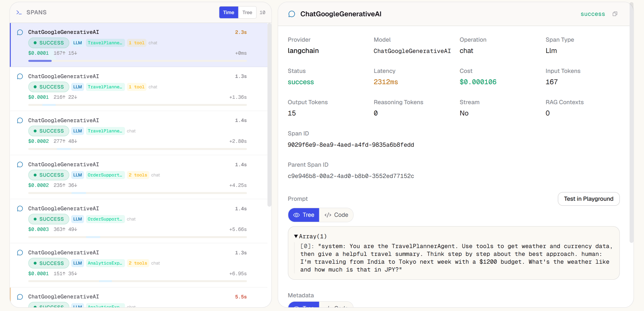Click chat bubble icon of 5.5s span
Viewport: 644px width, 311px height.
[x=20, y=297]
